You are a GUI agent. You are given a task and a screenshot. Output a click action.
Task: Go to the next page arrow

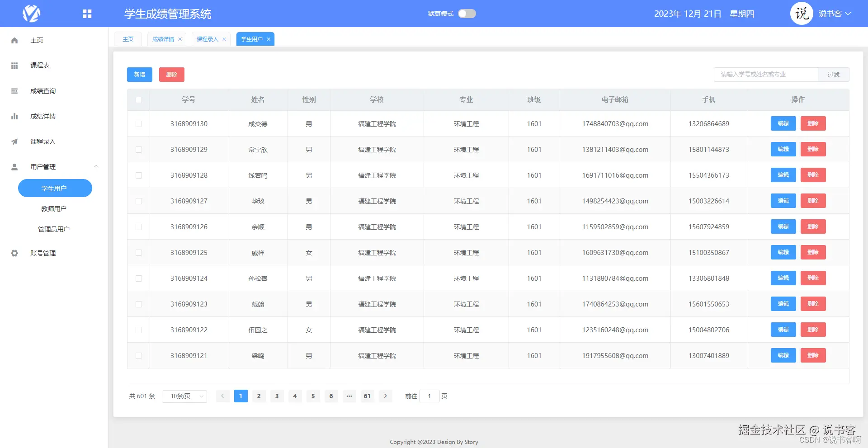[385, 396]
